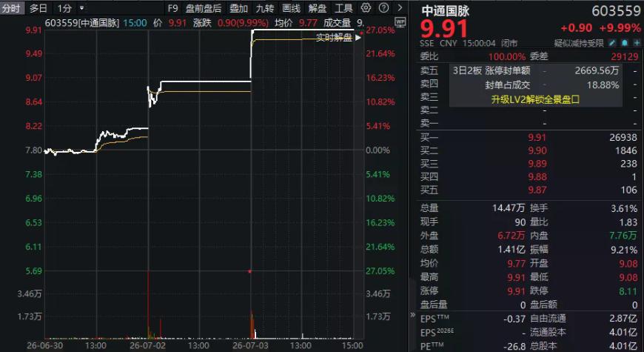
Task: Toggle 九转 indicator
Action: pyautogui.click(x=264, y=8)
